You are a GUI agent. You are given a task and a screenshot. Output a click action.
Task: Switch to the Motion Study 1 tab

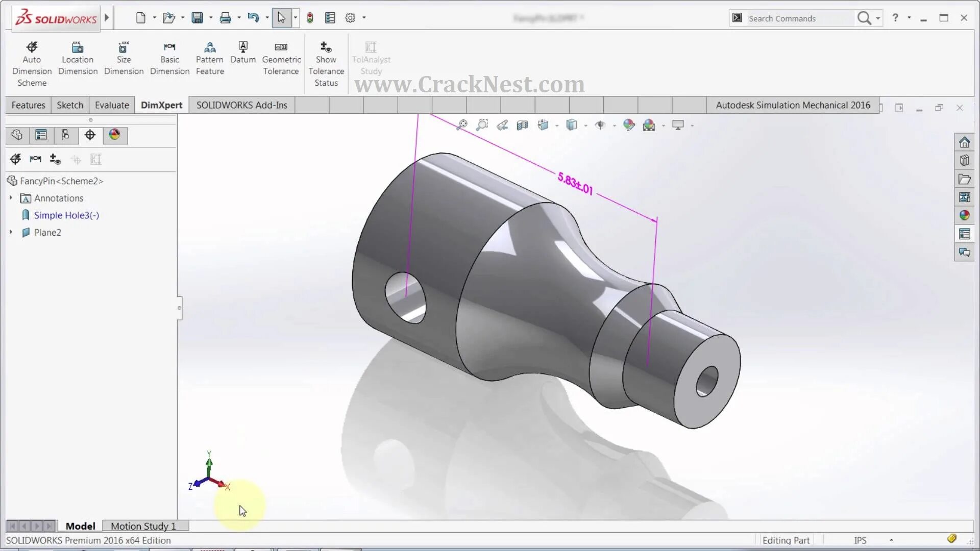tap(143, 526)
